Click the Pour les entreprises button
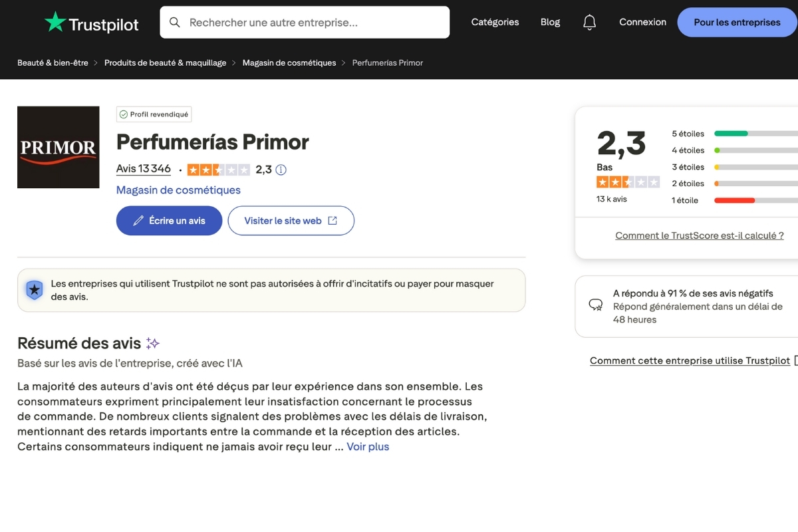Screen dimensions: 798x532 click(x=736, y=22)
